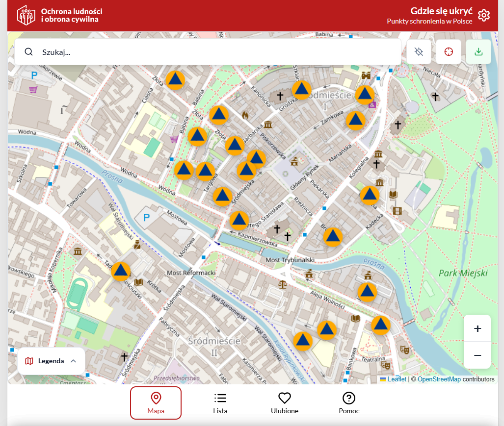The image size is (504, 426).
Task: Select shelter marker left of Śródmieście I label
Action: [301, 90]
